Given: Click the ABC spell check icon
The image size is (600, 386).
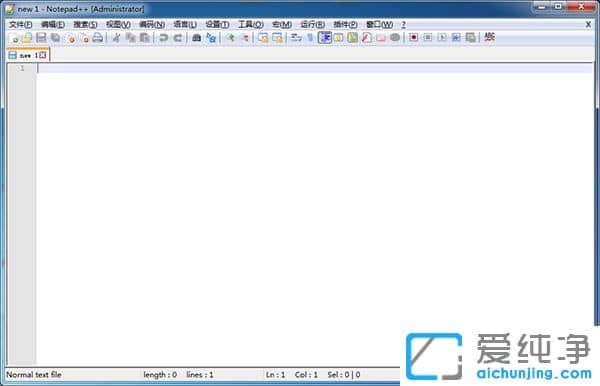Looking at the screenshot, I should (x=489, y=37).
